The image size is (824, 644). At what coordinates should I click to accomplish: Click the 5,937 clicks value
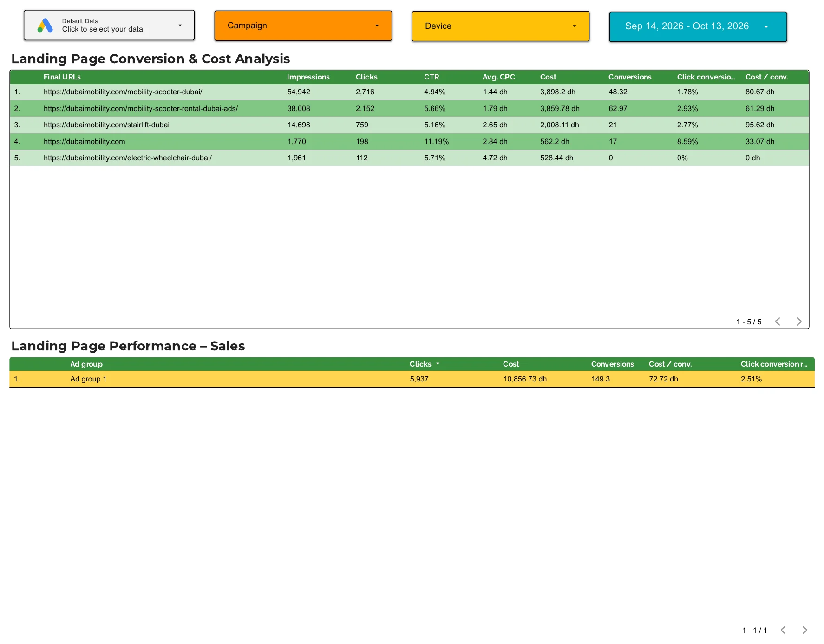tap(419, 379)
